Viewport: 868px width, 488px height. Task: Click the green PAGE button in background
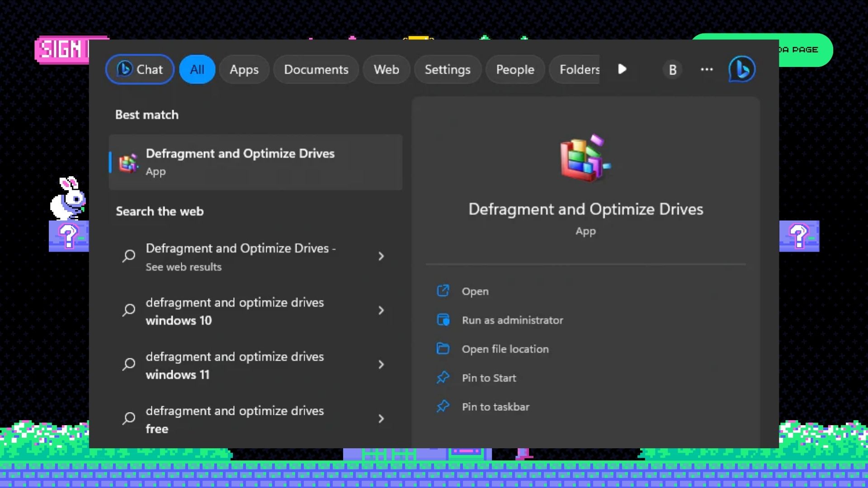tap(806, 50)
